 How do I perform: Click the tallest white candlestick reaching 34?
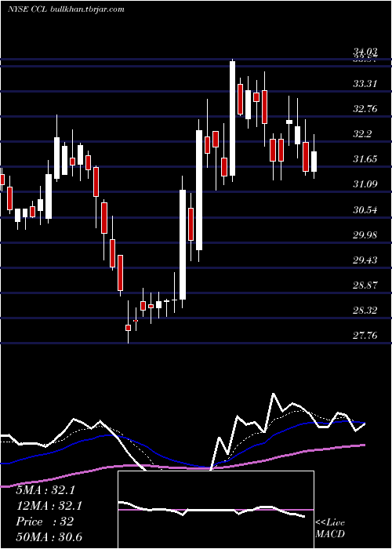[x=232, y=118]
